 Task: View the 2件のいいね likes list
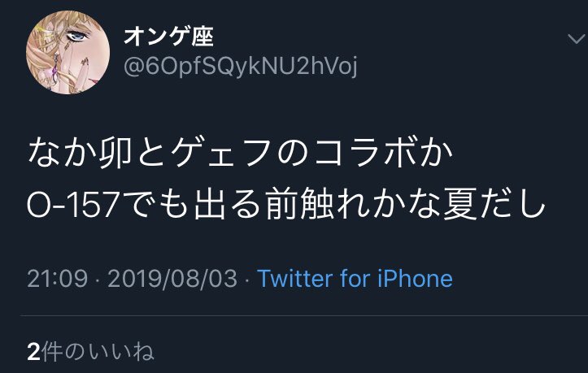point(90,352)
